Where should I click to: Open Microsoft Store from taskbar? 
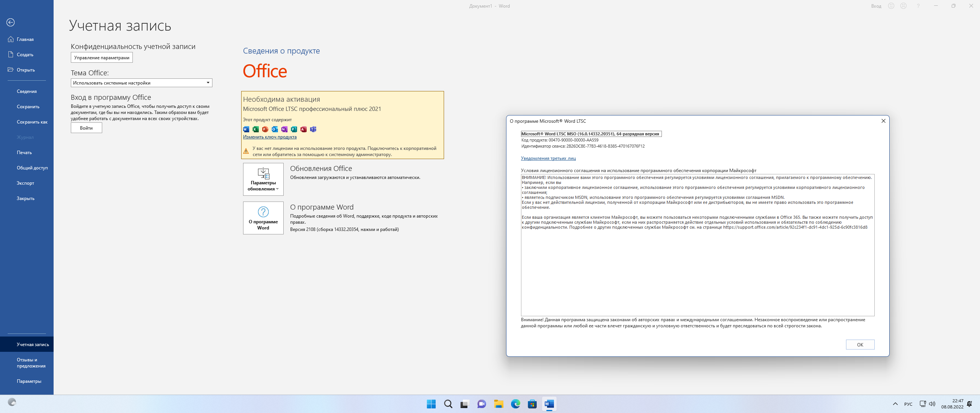pyautogui.click(x=532, y=404)
